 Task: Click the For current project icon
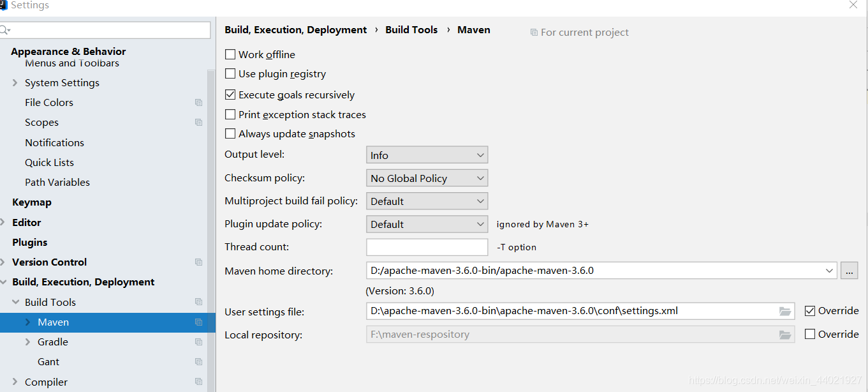[x=534, y=32]
